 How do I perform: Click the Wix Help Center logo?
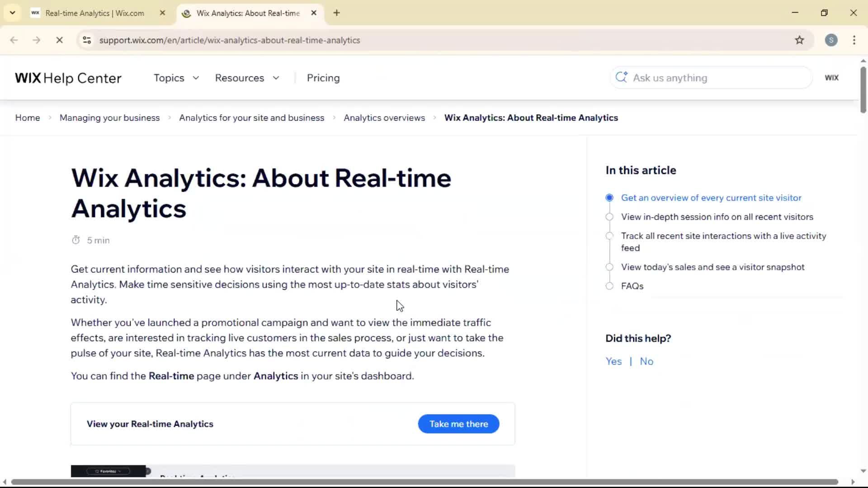68,78
